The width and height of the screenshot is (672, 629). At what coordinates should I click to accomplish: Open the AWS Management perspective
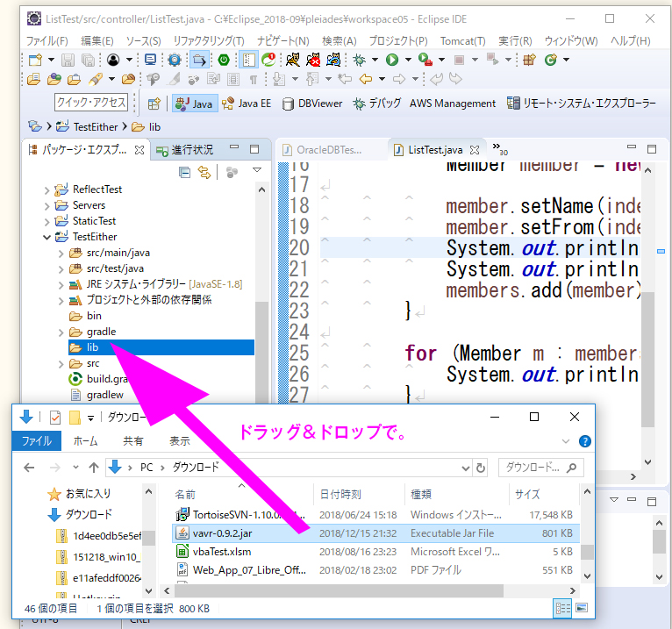pyautogui.click(x=453, y=104)
